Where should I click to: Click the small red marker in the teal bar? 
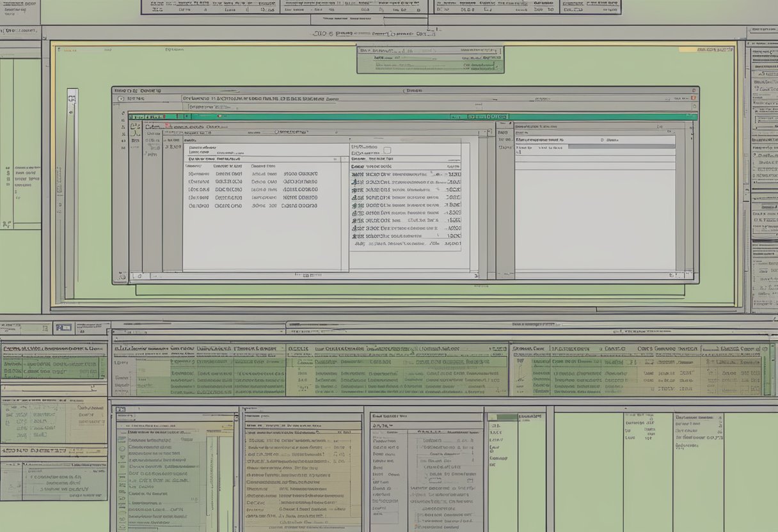[218, 116]
